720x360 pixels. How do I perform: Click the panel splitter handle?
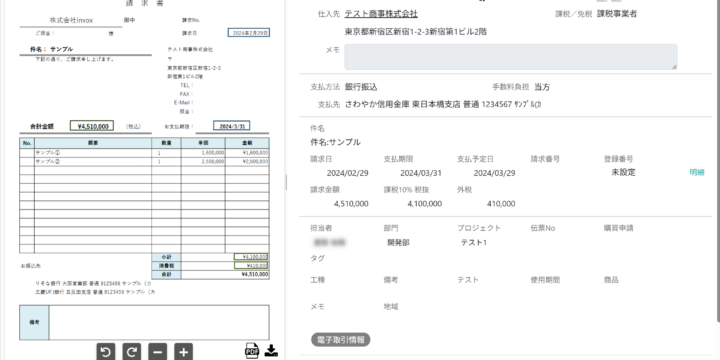tap(286, 182)
